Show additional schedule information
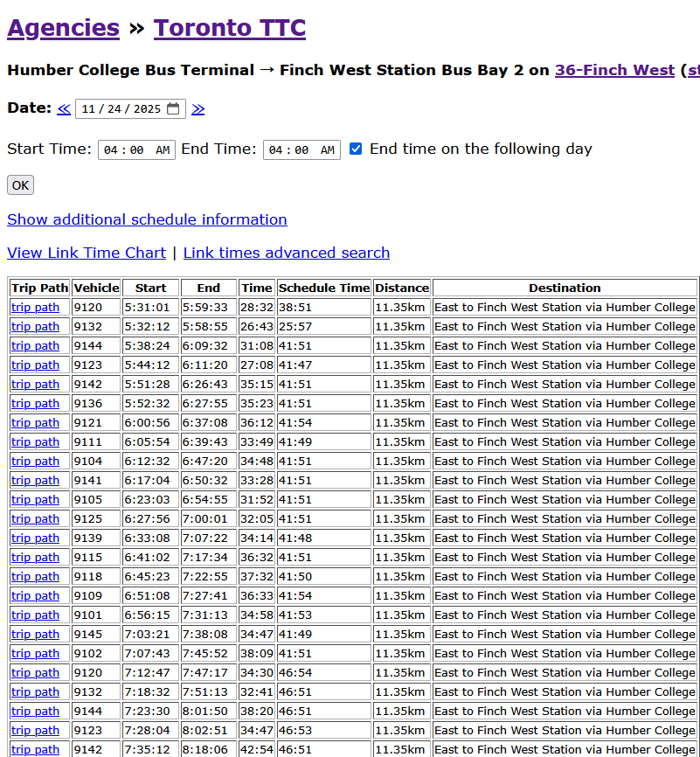The width and height of the screenshot is (700, 757). click(x=147, y=219)
